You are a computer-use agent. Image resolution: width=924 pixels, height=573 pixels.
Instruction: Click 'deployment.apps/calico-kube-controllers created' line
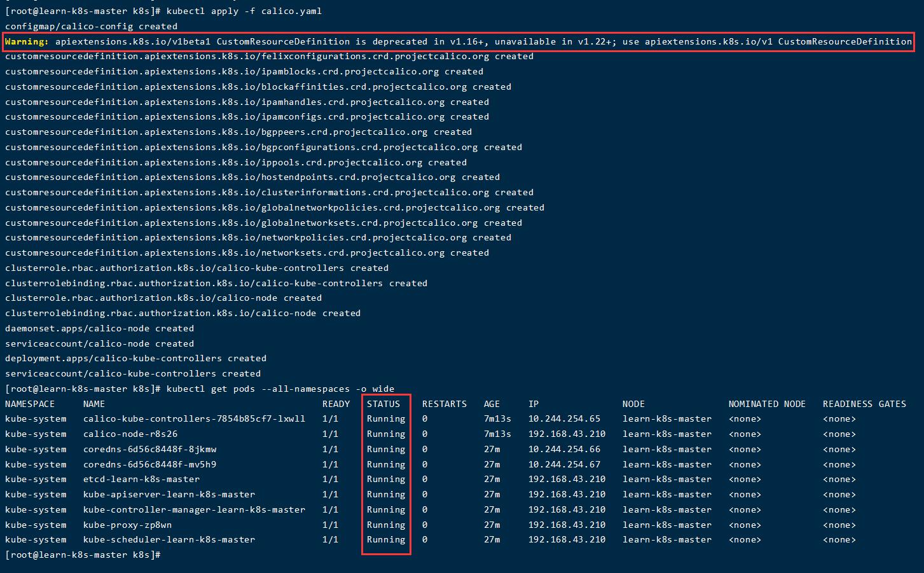tap(136, 359)
